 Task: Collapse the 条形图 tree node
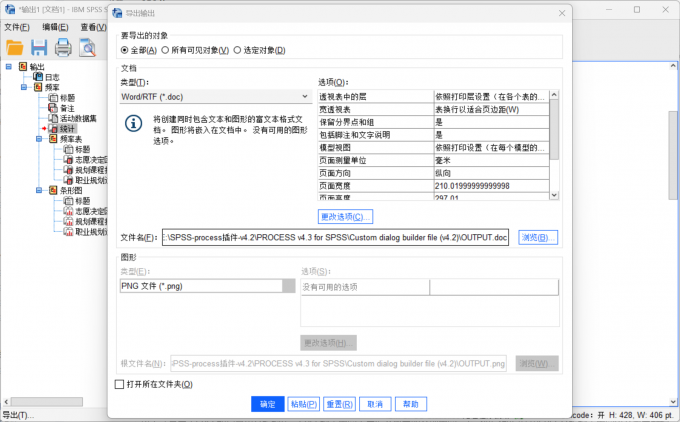pos(39,190)
